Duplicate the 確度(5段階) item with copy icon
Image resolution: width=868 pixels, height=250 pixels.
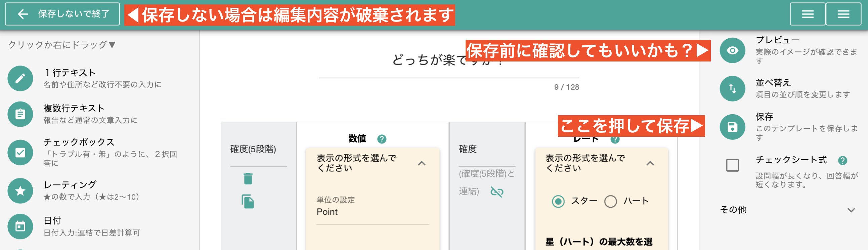(248, 202)
